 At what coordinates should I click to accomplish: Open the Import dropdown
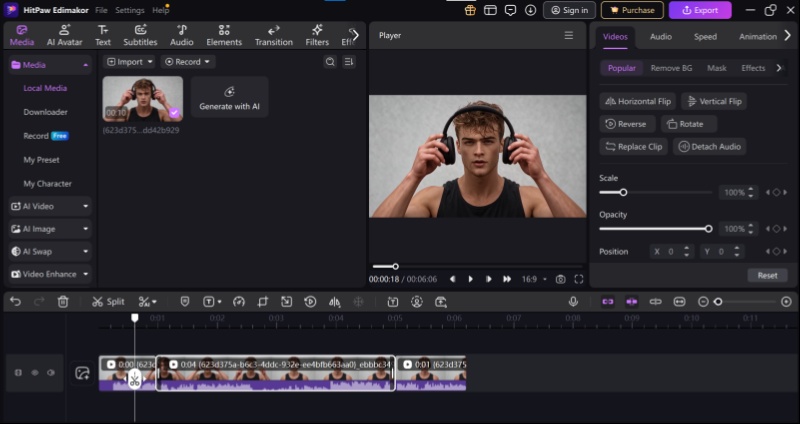coord(130,62)
